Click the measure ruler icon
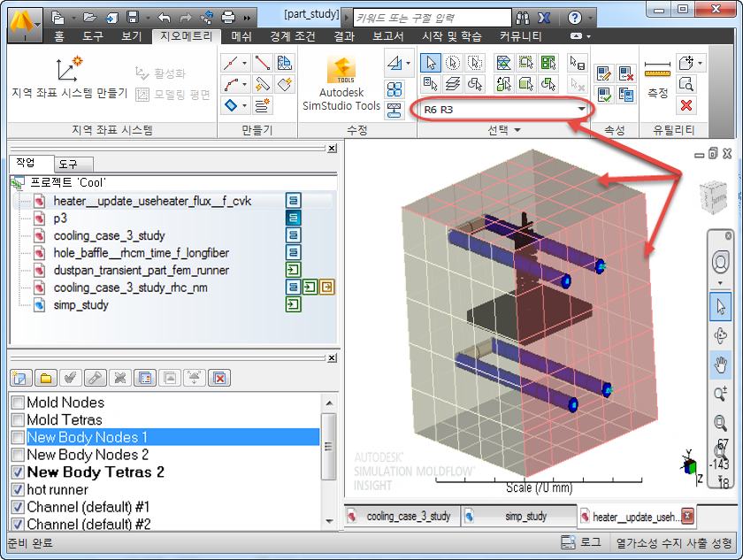The width and height of the screenshot is (743, 560). [x=657, y=68]
